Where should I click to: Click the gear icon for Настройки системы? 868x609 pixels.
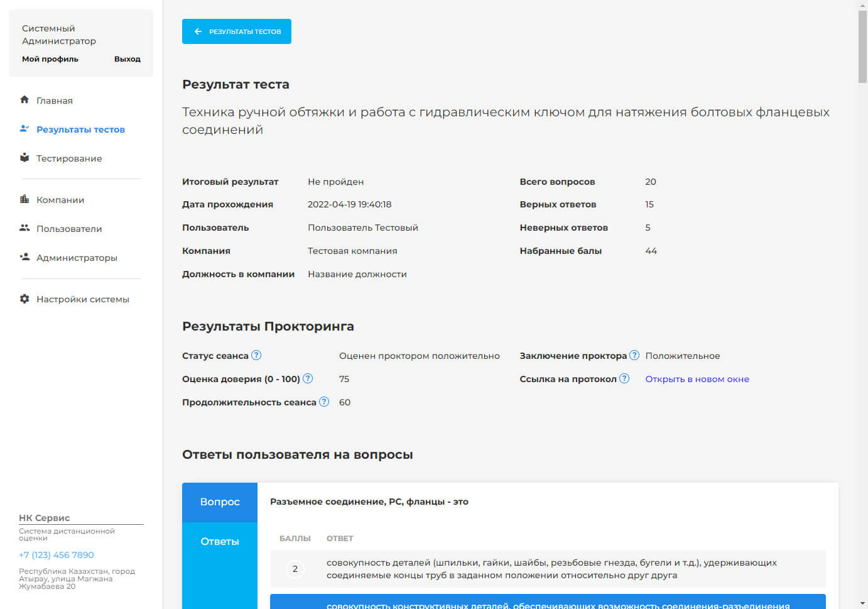[x=24, y=299]
